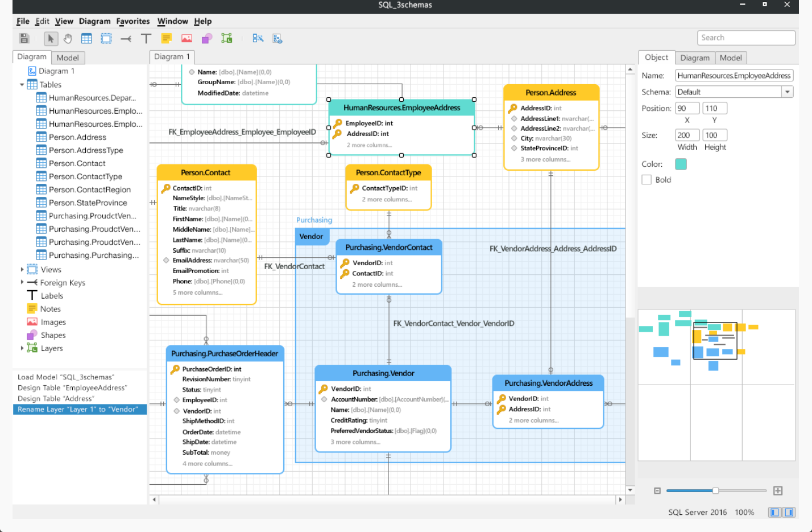Toggle the left sidebar panel visibility

(x=774, y=512)
